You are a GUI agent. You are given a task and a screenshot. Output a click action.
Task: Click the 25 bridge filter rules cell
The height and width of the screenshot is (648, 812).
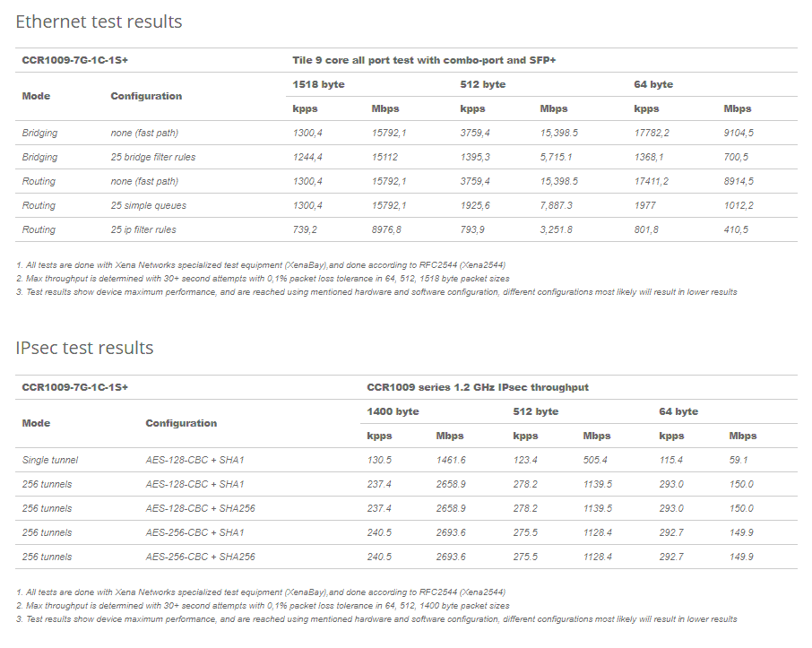click(153, 157)
